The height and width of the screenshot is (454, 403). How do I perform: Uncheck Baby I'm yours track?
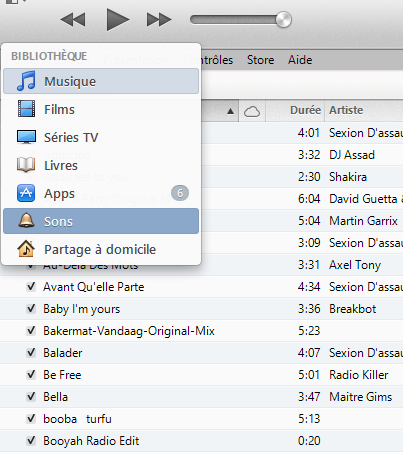pos(31,309)
